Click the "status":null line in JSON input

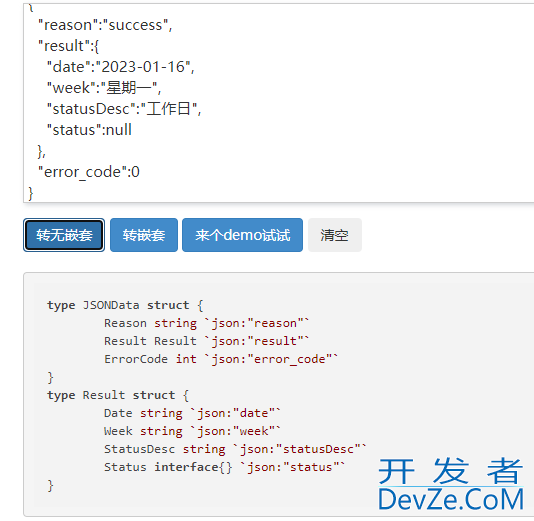coord(89,130)
